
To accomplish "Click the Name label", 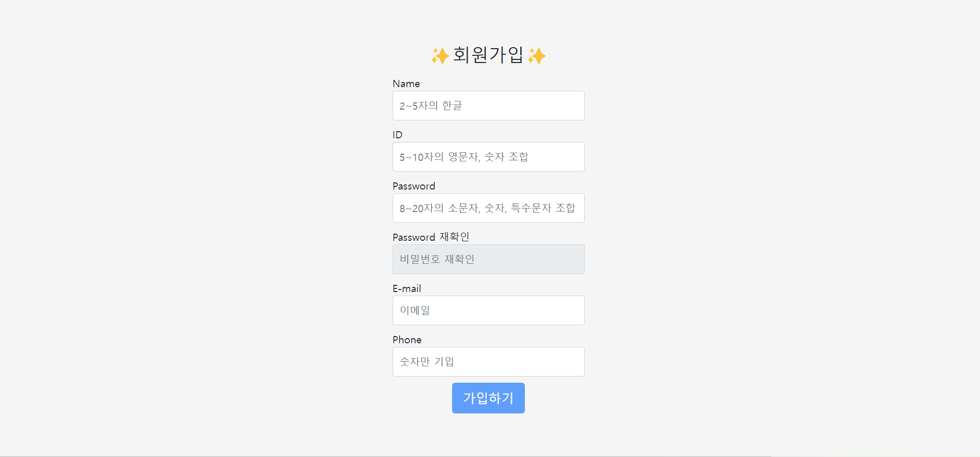I will tap(406, 84).
